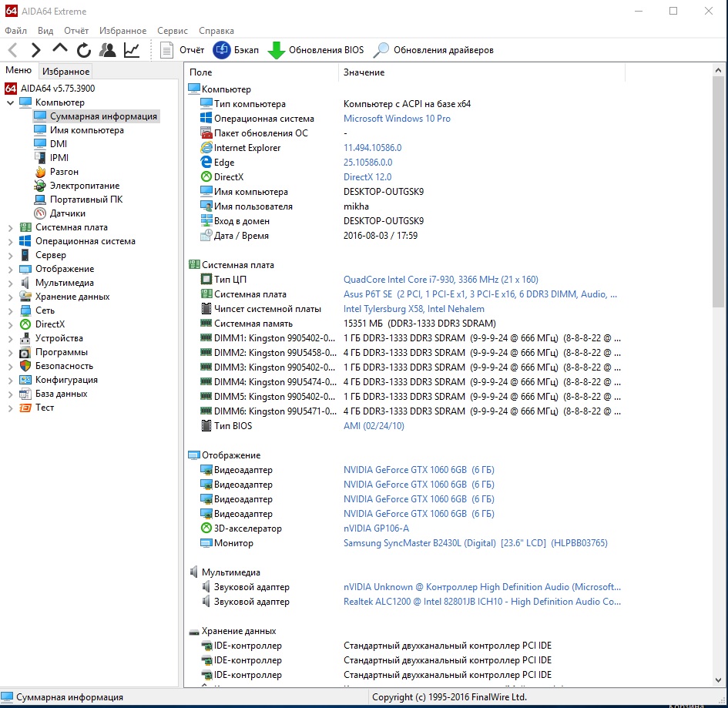
Task: Expand the Программы tree node
Action: pos(10,353)
